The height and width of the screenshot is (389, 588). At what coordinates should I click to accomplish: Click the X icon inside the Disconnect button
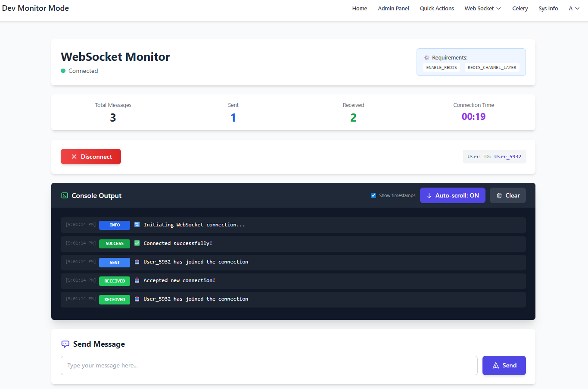click(74, 157)
